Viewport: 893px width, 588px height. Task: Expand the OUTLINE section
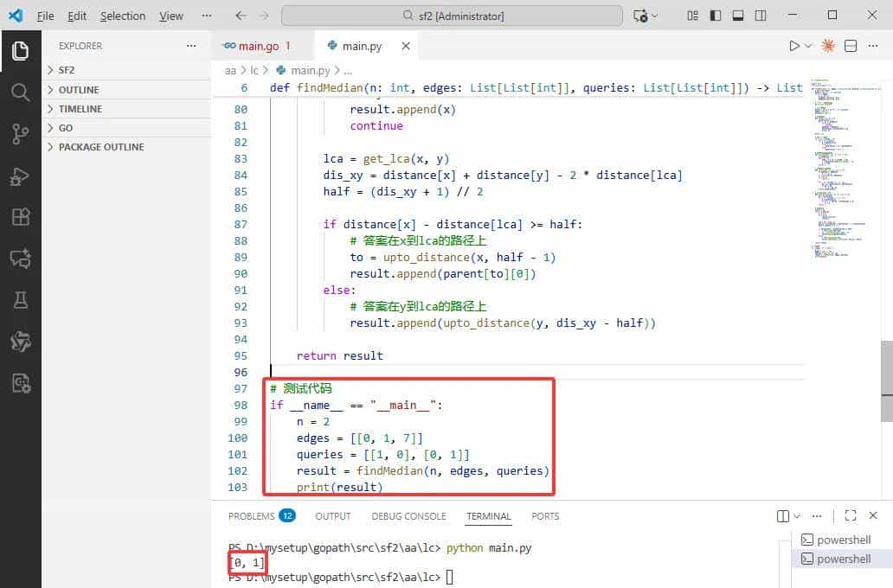[126, 90]
